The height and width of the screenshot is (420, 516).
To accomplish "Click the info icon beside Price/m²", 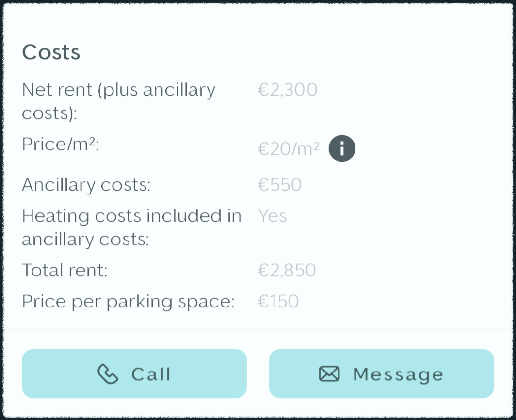I will click(342, 148).
